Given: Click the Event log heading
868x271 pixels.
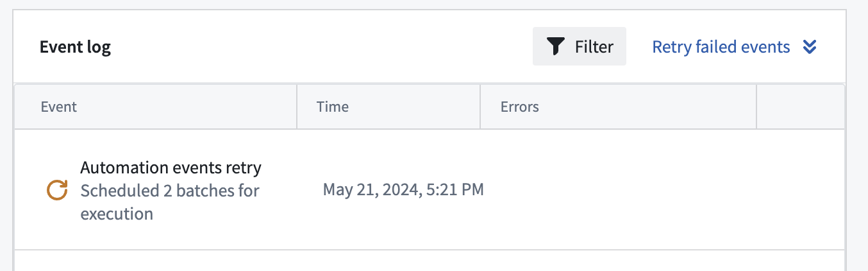Looking at the screenshot, I should tap(75, 47).
